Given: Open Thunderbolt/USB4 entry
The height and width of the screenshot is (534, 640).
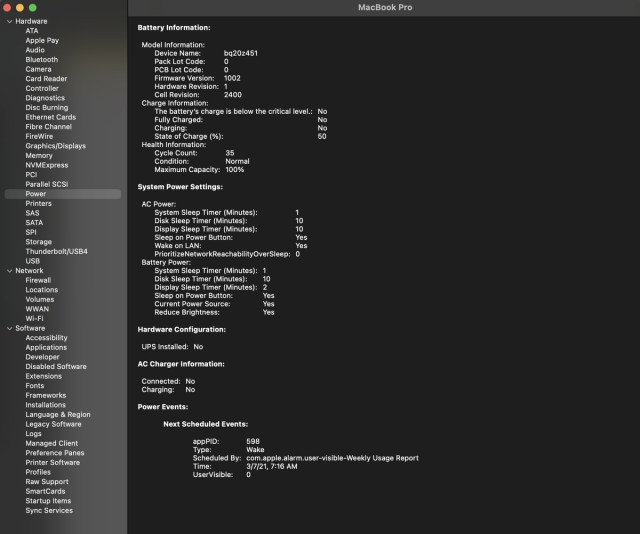Looking at the screenshot, I should [x=57, y=251].
